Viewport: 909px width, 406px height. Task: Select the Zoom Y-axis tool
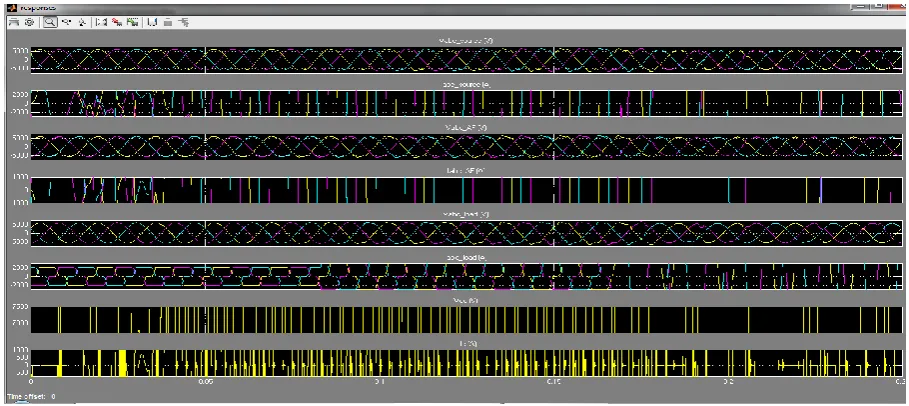click(x=82, y=22)
